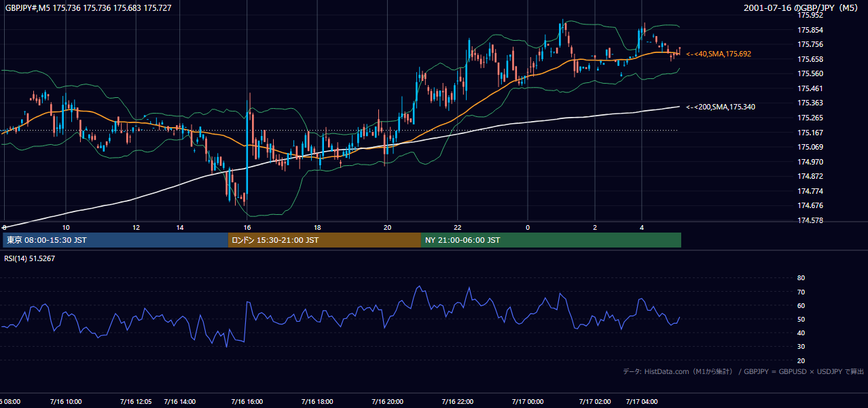This screenshot has height=408, width=868.
Task: Click the 40 SMA 175.692 label
Action: tap(719, 54)
